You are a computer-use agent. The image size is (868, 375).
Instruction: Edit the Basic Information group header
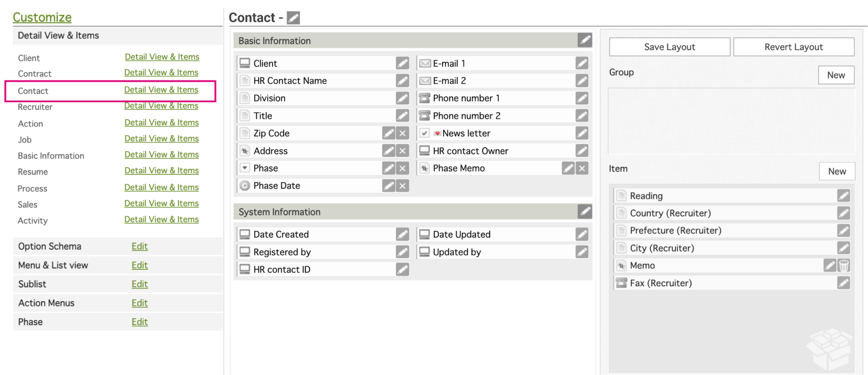(584, 40)
